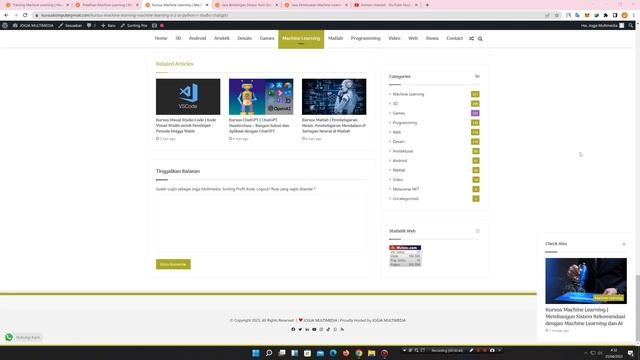This screenshot has width=640, height=360.
Task: Open Google Chrome from the taskbar
Action: (359, 353)
